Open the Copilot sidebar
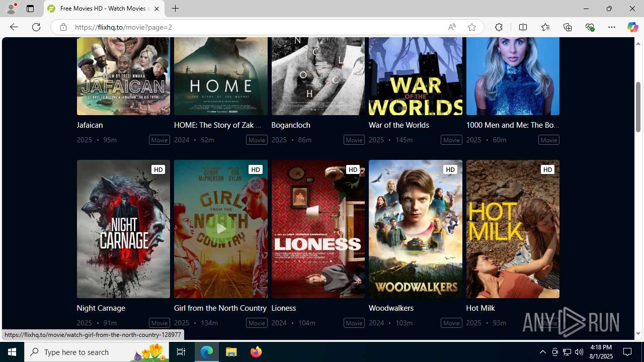The image size is (644, 362). 632,27
